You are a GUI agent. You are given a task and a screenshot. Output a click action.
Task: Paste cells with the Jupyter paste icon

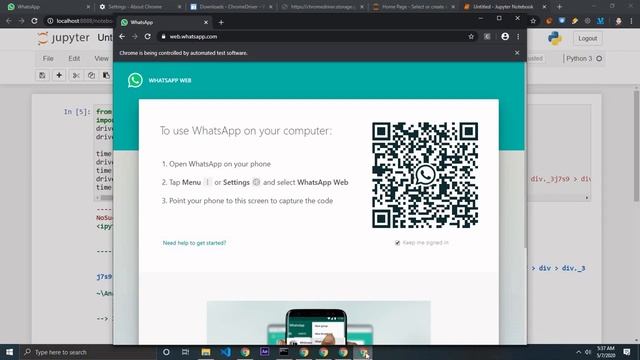(106, 76)
